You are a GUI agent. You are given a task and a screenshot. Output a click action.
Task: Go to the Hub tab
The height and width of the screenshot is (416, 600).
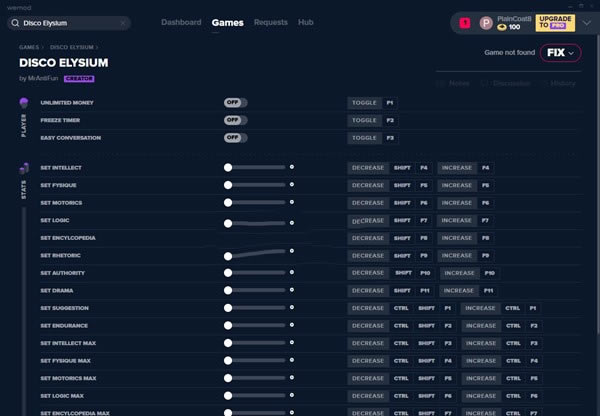pos(306,22)
